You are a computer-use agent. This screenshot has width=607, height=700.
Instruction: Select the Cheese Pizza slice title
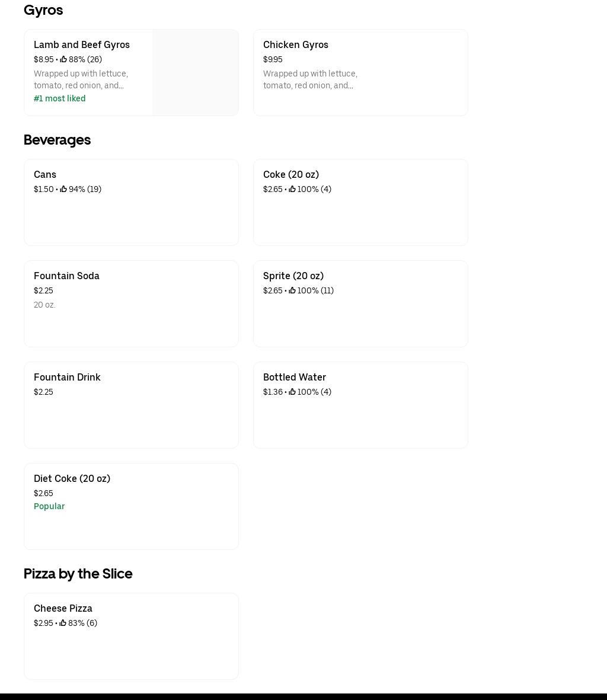pos(63,609)
